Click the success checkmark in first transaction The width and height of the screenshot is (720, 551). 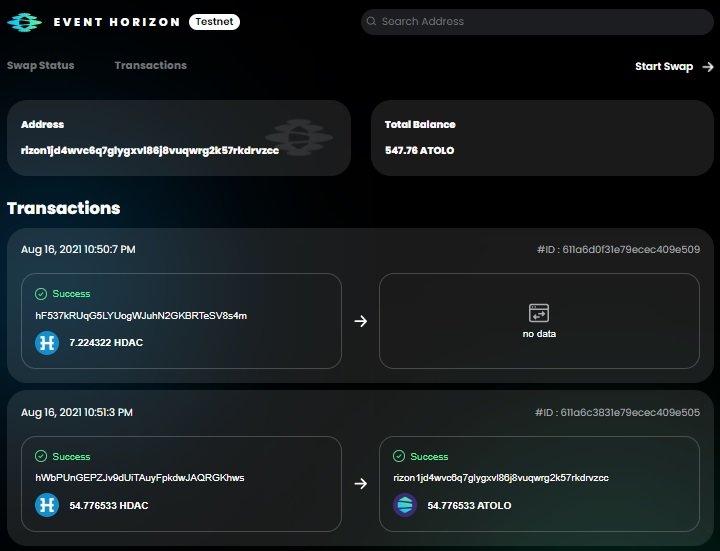point(41,294)
